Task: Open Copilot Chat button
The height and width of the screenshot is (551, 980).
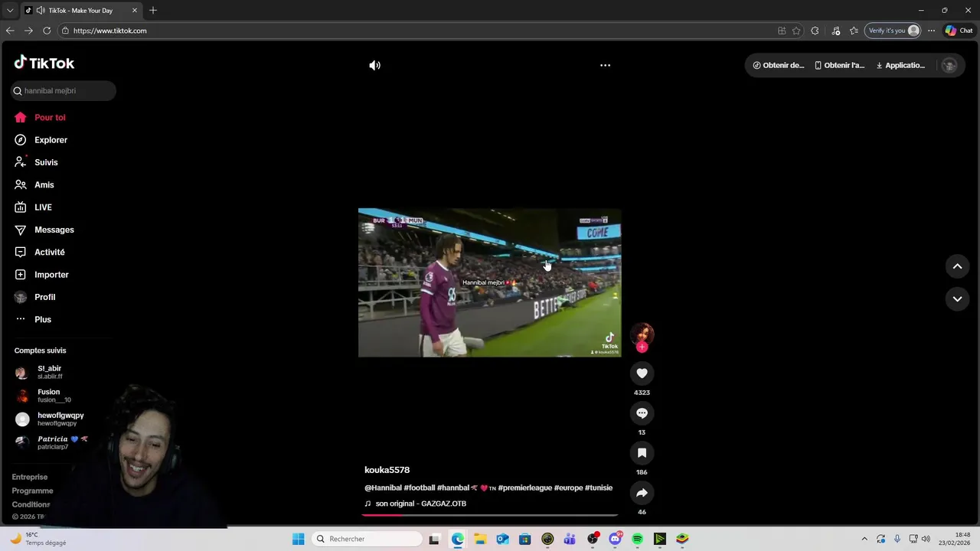Action: pyautogui.click(x=959, y=31)
